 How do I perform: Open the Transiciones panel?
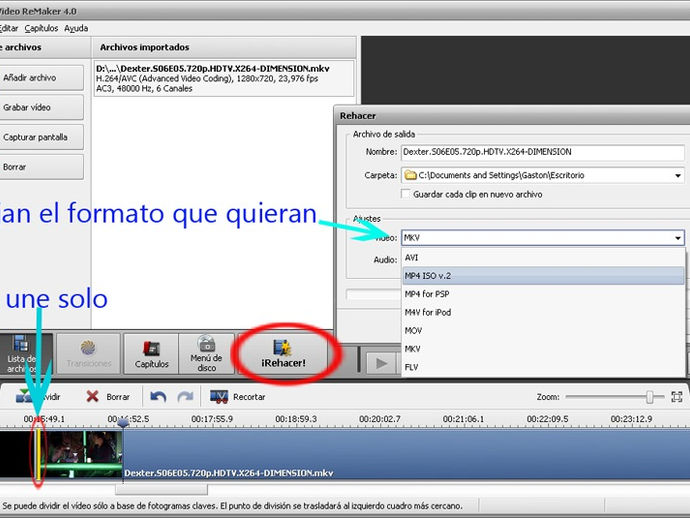(x=88, y=354)
